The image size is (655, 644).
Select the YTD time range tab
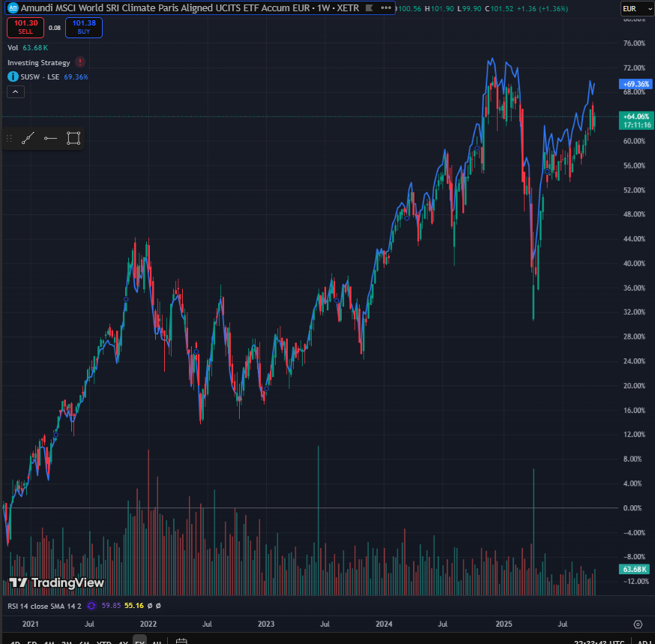(x=104, y=642)
